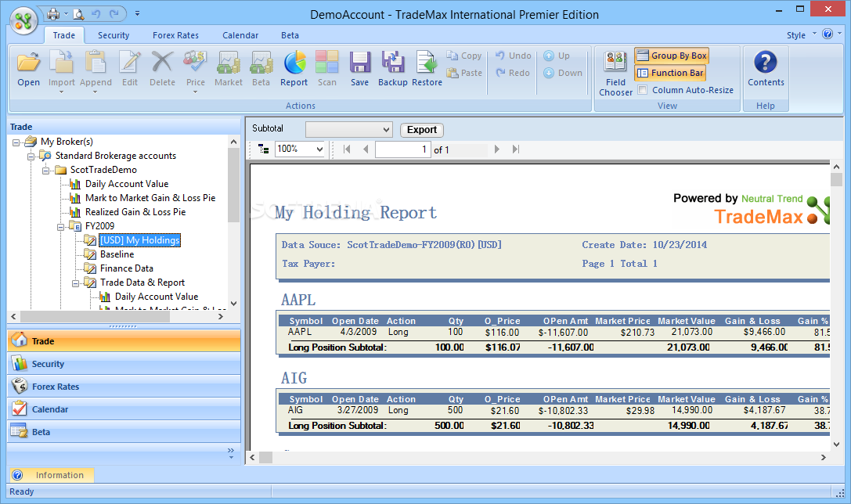Open the Style dropdown menu
Image resolution: width=851 pixels, height=504 pixels.
pyautogui.click(x=801, y=34)
